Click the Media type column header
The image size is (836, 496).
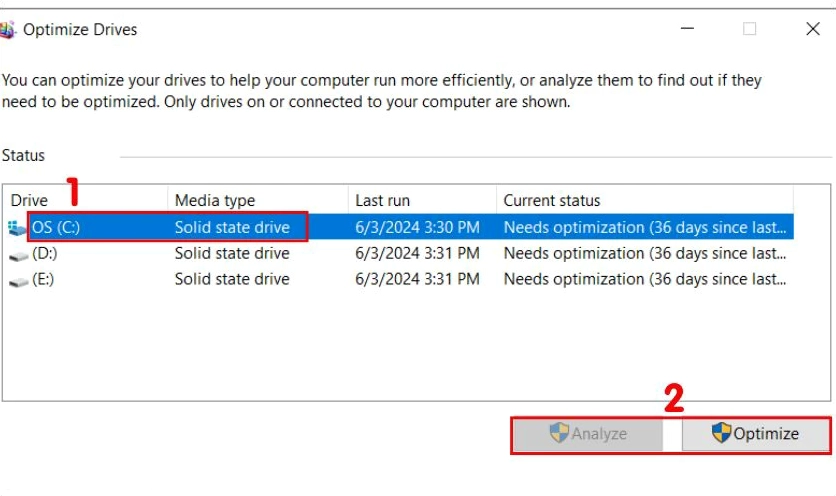click(x=215, y=200)
